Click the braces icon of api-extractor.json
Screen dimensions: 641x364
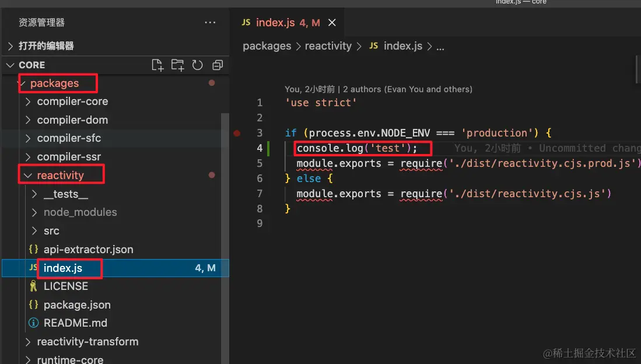click(x=33, y=249)
